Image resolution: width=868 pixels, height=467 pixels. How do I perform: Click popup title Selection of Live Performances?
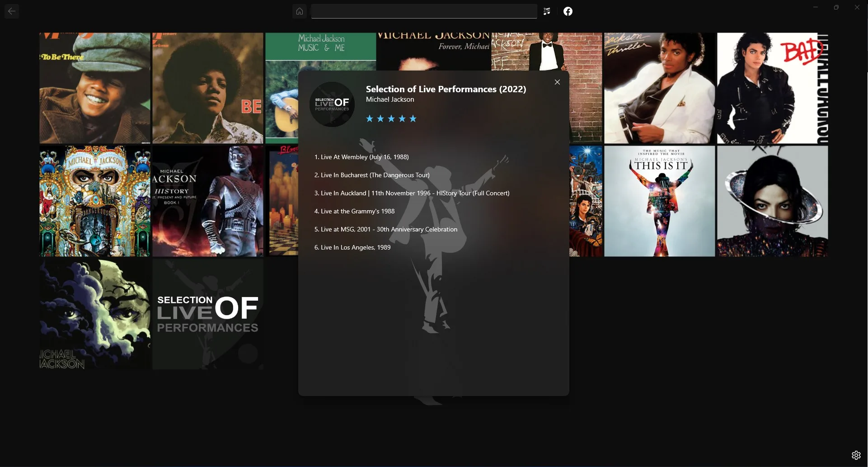[x=446, y=89]
